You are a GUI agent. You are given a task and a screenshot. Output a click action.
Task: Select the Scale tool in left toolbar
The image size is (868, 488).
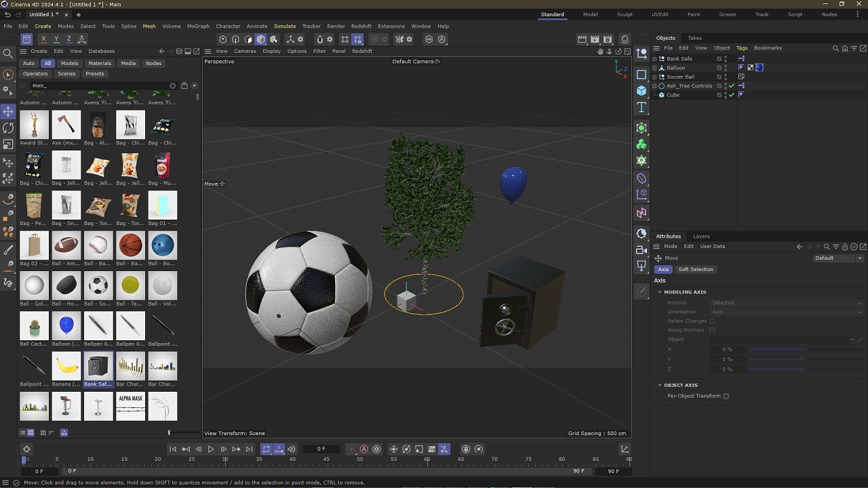8,144
